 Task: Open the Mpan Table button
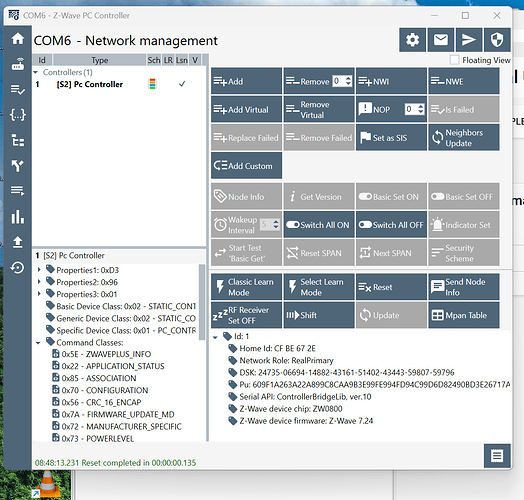464,315
